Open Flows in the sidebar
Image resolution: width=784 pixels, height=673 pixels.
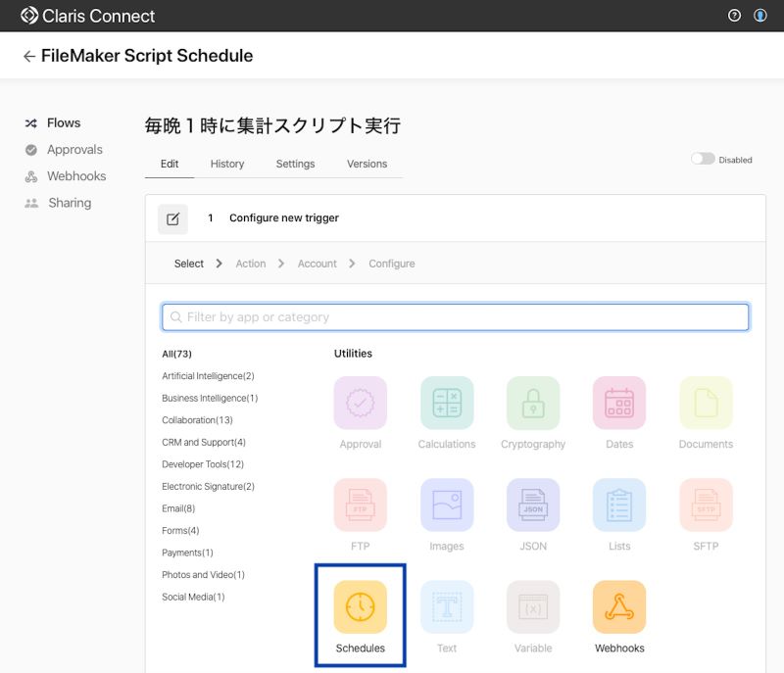pos(64,122)
